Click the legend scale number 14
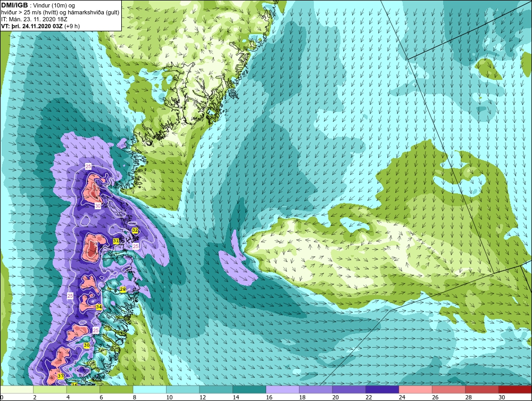This screenshot has width=532, height=401. [x=236, y=397]
